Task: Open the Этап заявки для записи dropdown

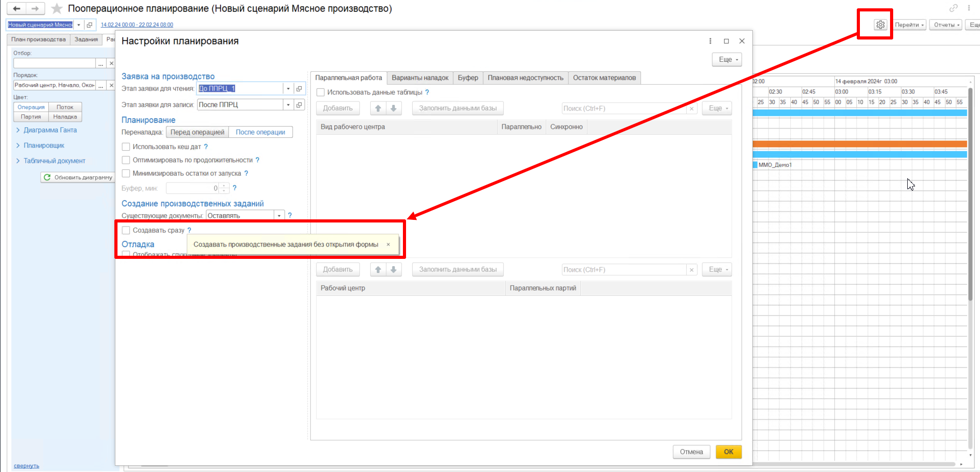Action: [x=288, y=105]
